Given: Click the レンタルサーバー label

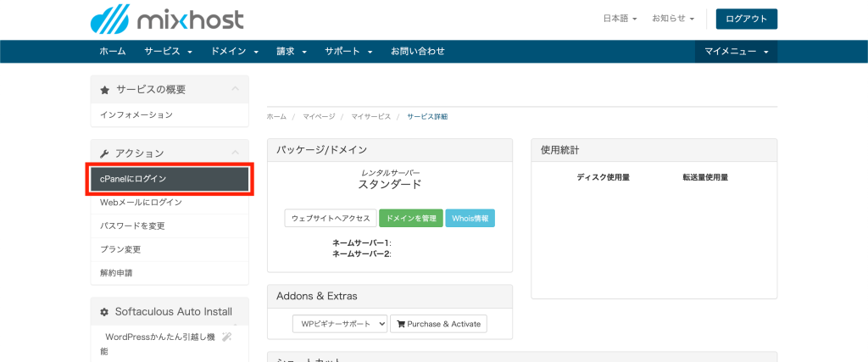Looking at the screenshot, I should coord(390,173).
